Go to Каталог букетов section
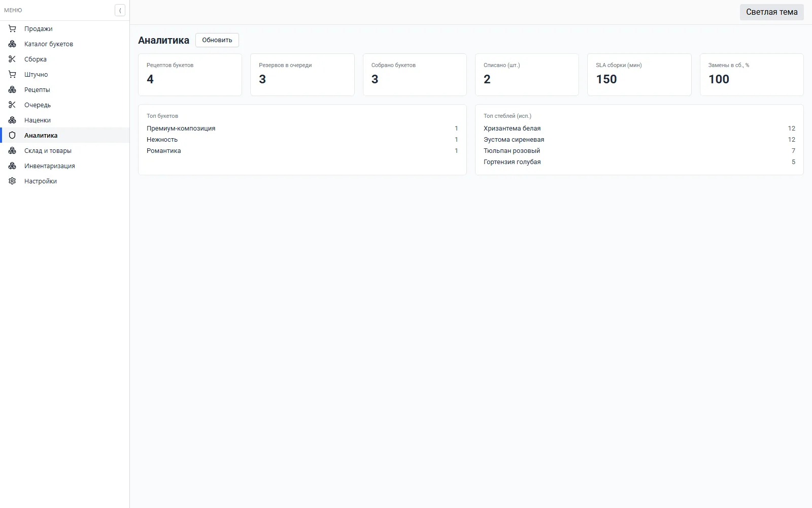The height and width of the screenshot is (508, 812). tap(65, 44)
